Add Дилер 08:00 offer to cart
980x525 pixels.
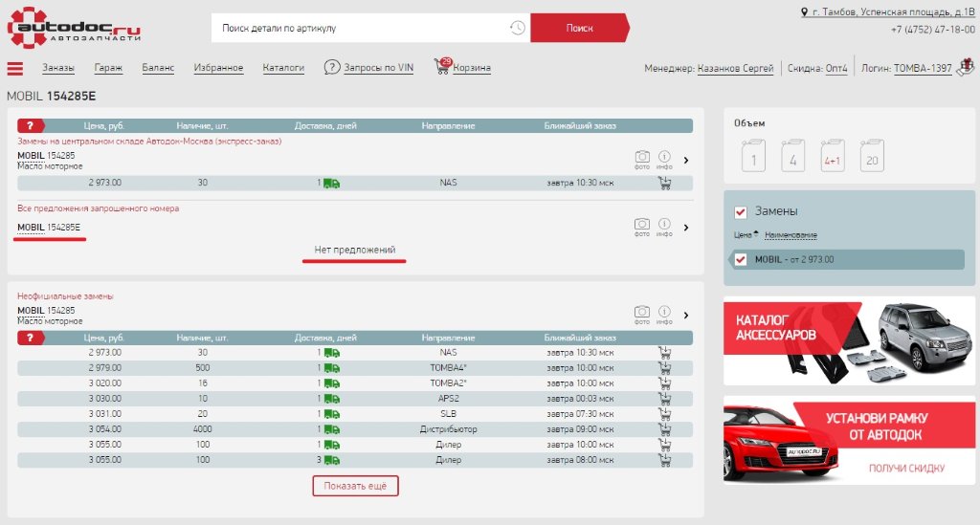coord(664,460)
